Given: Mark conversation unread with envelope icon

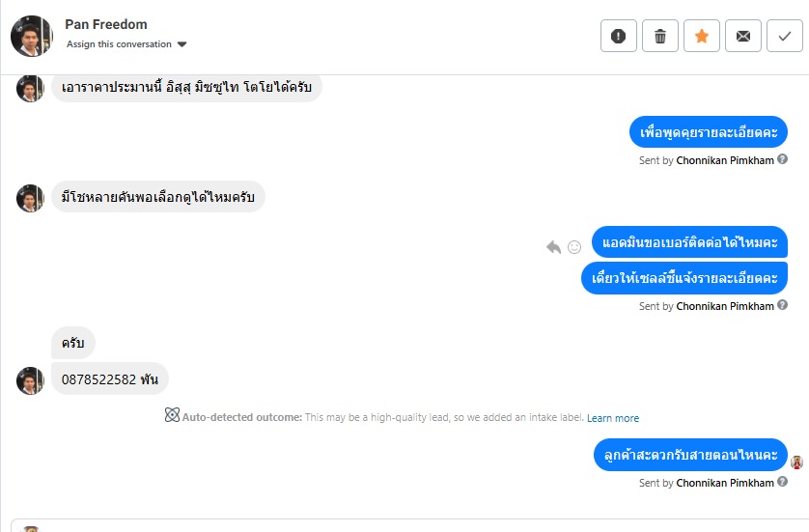Looking at the screenshot, I should click(742, 37).
